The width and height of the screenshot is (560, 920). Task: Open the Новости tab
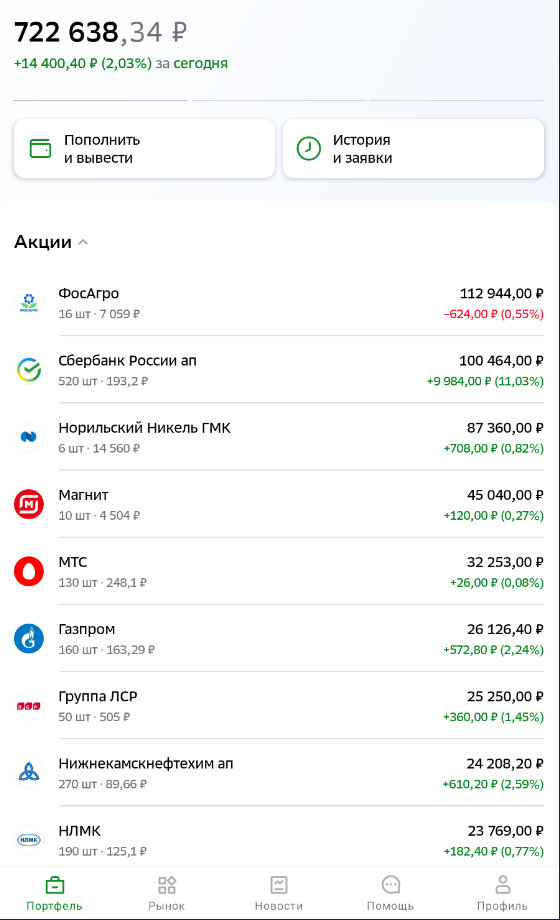coord(279,893)
